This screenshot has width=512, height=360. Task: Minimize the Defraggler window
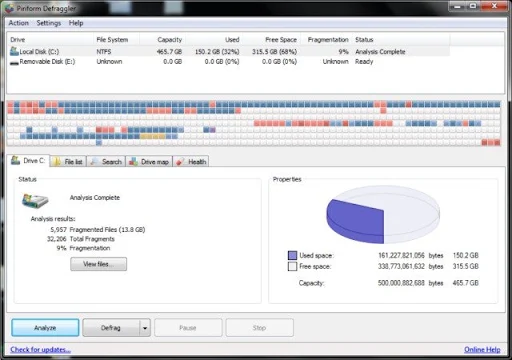click(x=457, y=6)
